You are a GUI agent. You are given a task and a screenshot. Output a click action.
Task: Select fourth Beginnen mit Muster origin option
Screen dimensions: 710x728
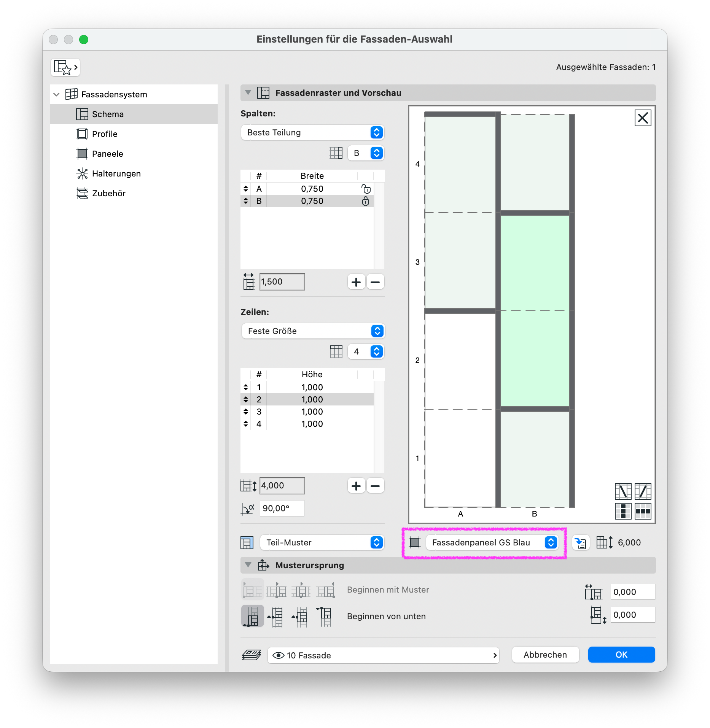tap(326, 590)
